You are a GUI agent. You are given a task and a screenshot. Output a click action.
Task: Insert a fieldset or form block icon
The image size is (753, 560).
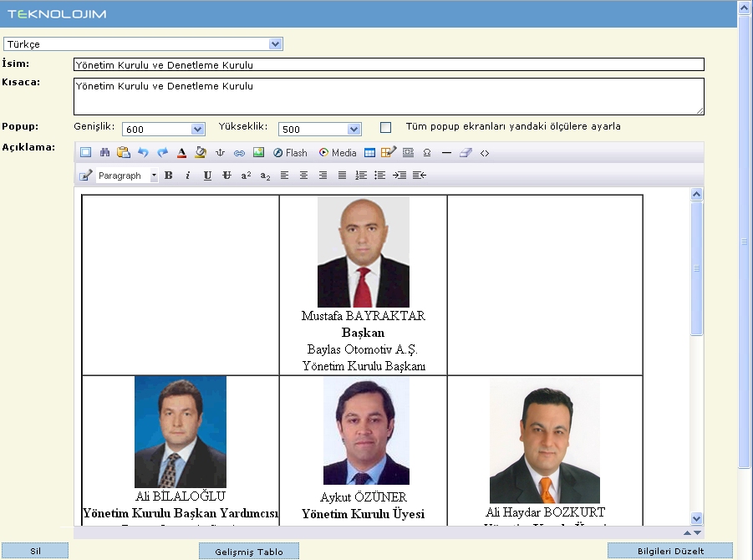click(x=408, y=153)
